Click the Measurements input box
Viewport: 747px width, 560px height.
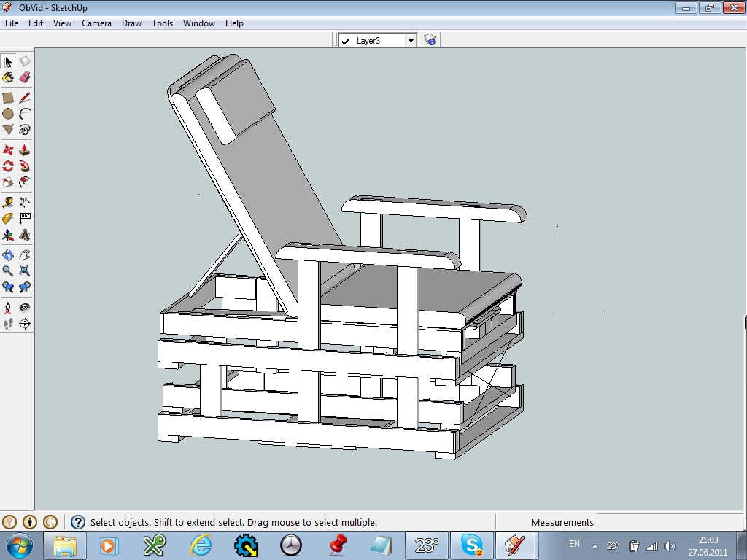(670, 522)
